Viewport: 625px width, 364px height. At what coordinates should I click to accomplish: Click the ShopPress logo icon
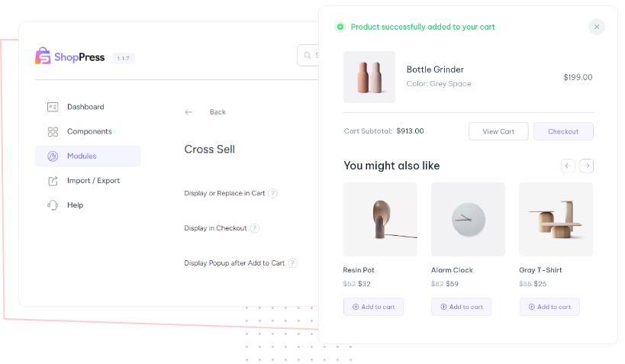tap(43, 56)
